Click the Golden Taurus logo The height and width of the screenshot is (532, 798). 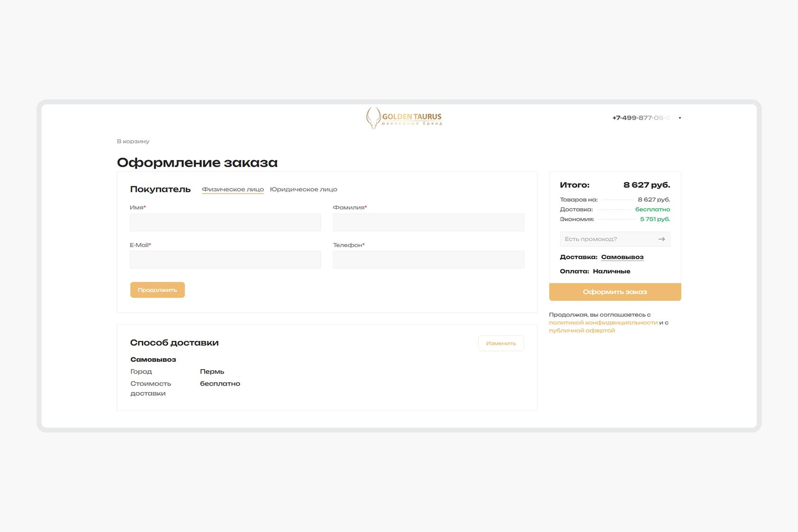pyautogui.click(x=404, y=118)
